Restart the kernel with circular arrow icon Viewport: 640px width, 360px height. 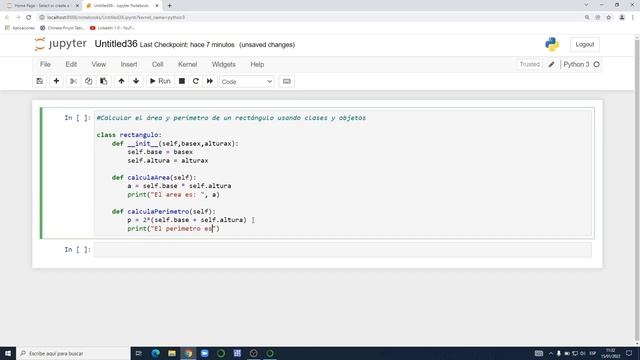coord(196,81)
